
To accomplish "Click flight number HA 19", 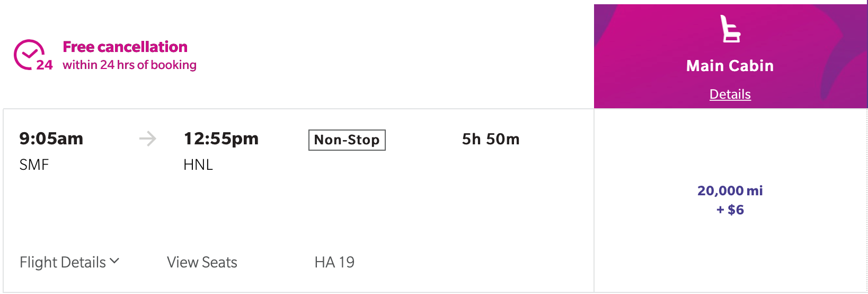I will [334, 262].
